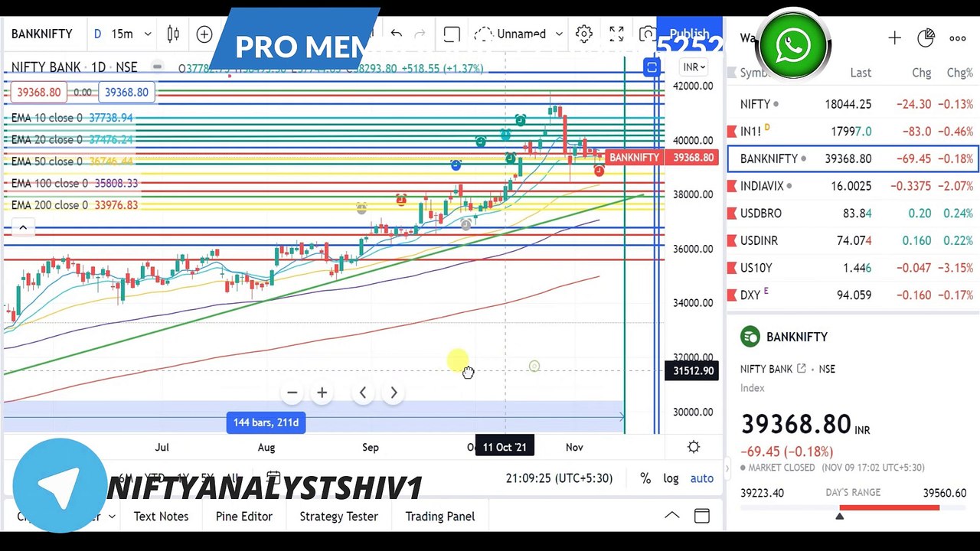Select the BANKNIFTY watchlist row
This screenshot has width=980, height=551.
pos(853,159)
